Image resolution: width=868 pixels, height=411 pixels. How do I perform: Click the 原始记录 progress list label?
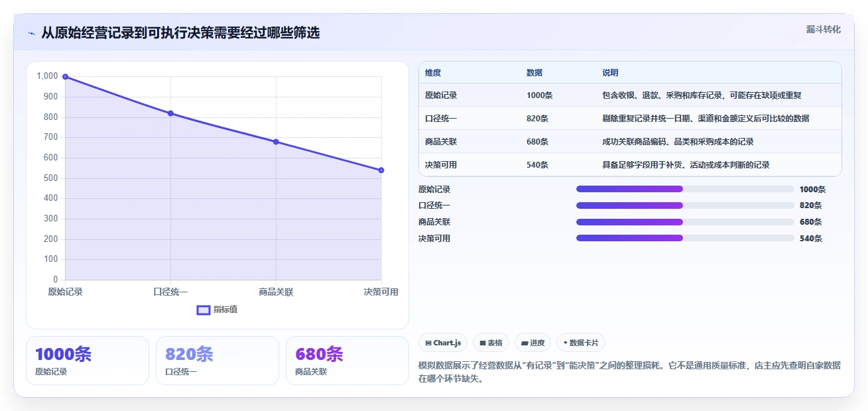click(x=434, y=189)
